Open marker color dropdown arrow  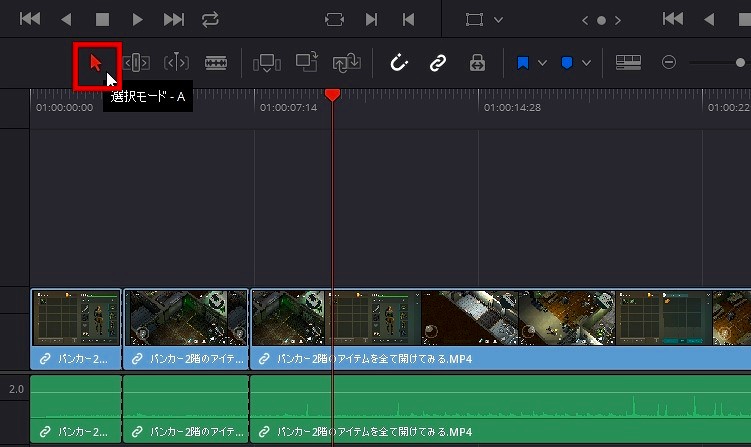(x=586, y=63)
